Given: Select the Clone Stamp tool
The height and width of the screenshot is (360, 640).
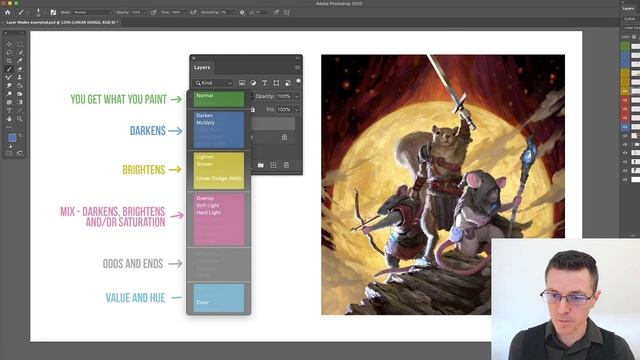Looking at the screenshot, I should (20, 77).
